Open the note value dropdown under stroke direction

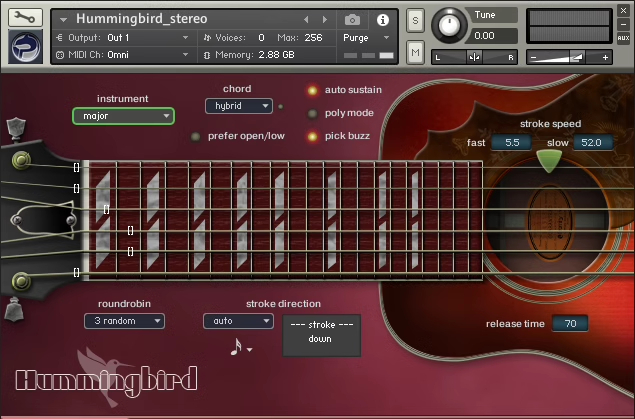tap(241, 347)
